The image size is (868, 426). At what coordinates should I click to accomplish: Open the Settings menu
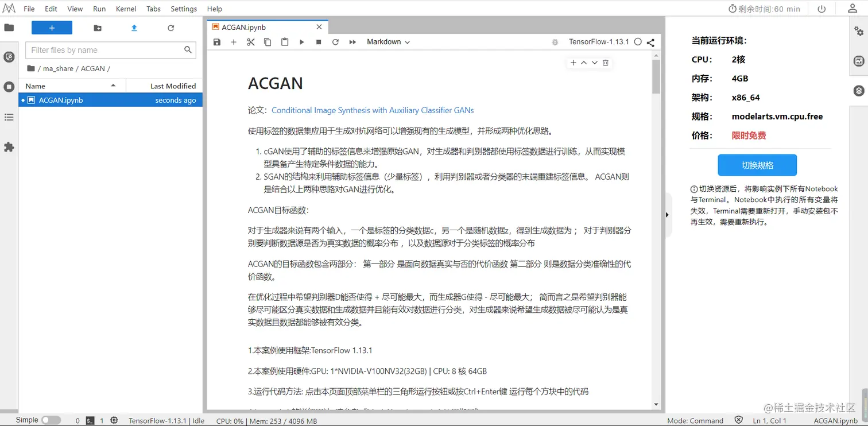(184, 9)
